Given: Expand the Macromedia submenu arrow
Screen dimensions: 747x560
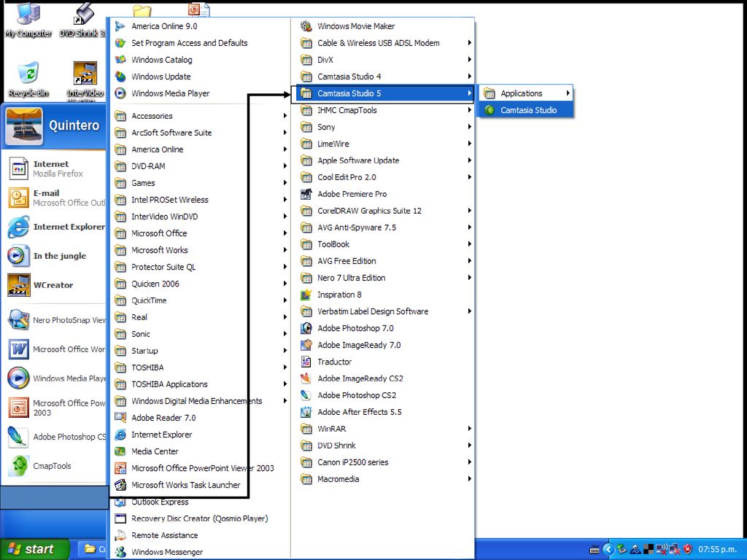Looking at the screenshot, I should click(x=469, y=479).
